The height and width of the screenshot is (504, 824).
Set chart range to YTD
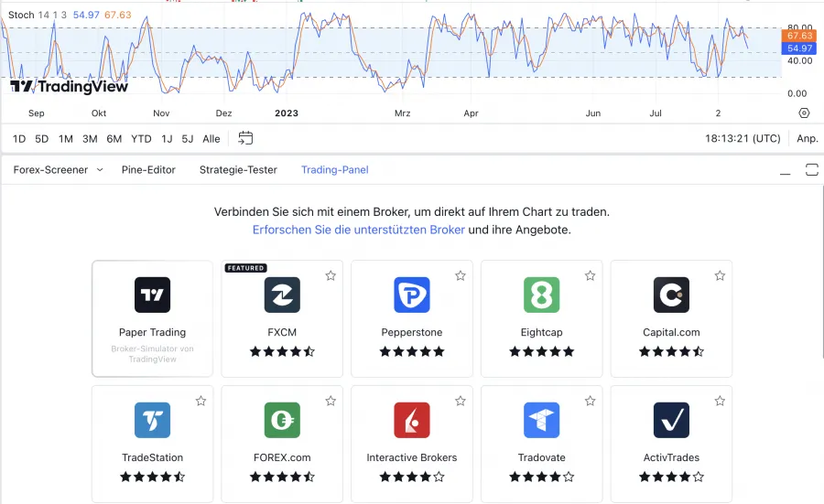point(141,139)
